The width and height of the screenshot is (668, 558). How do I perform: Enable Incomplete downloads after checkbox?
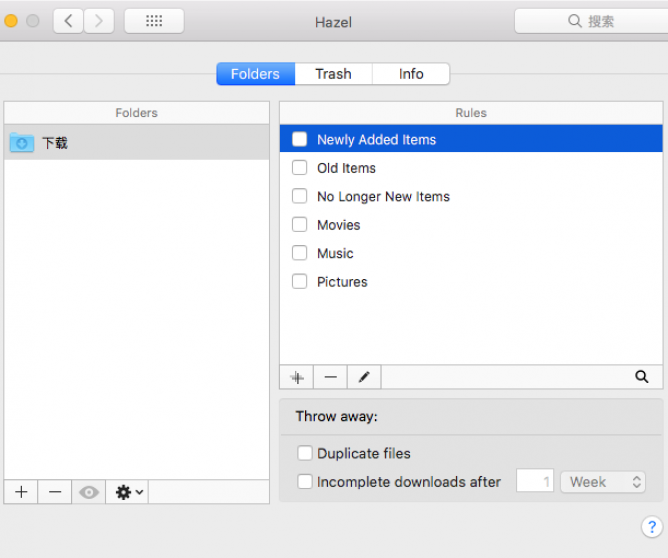click(x=305, y=481)
